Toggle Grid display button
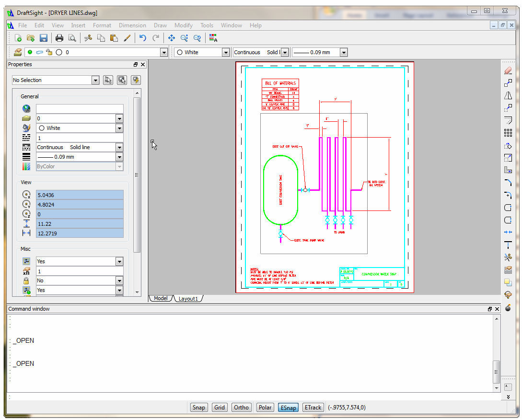The width and height of the screenshot is (522, 420). click(220, 408)
